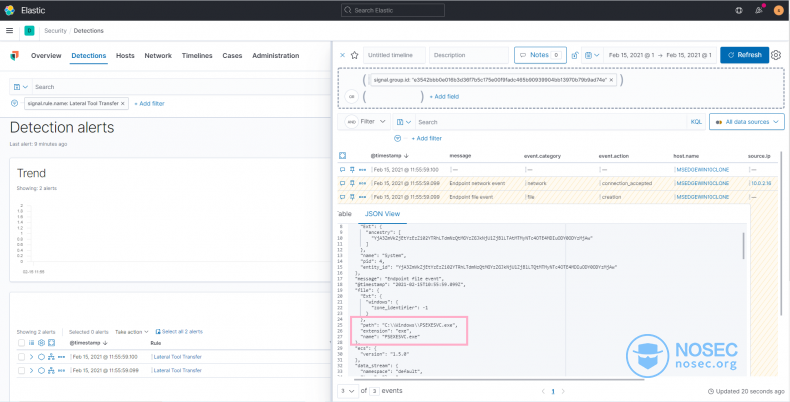
Task: Check the 11:55:59.099 alert checkbox
Action: pyautogui.click(x=21, y=371)
